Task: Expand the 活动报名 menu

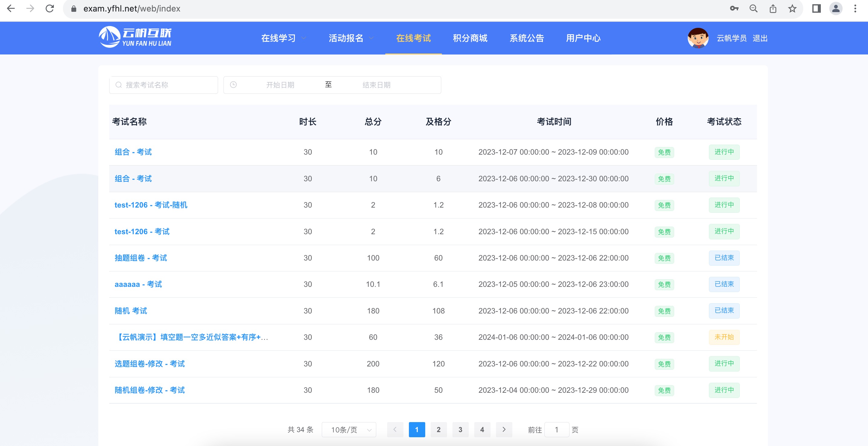Action: pos(351,38)
